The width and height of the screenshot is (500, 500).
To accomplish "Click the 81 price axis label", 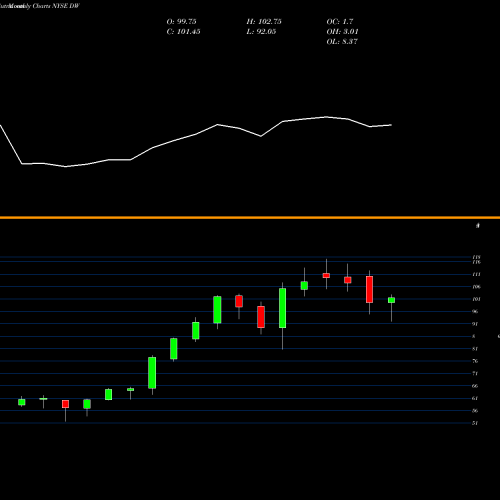I will (x=475, y=349).
